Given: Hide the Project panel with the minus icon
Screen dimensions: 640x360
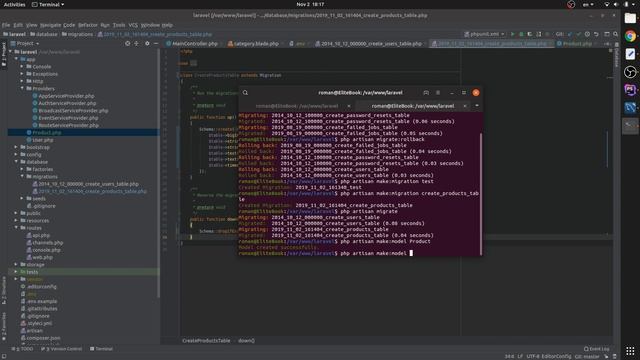Looking at the screenshot, I should coord(156,43).
